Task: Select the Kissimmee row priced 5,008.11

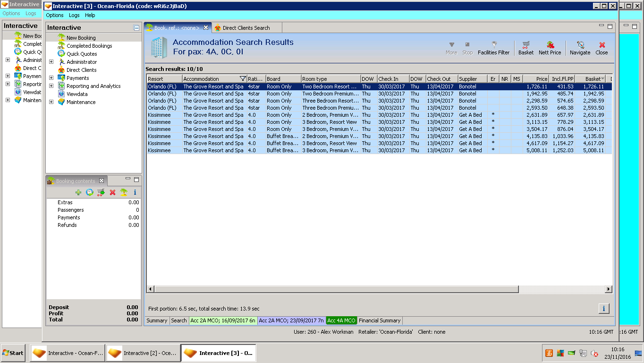Action: coord(379,150)
